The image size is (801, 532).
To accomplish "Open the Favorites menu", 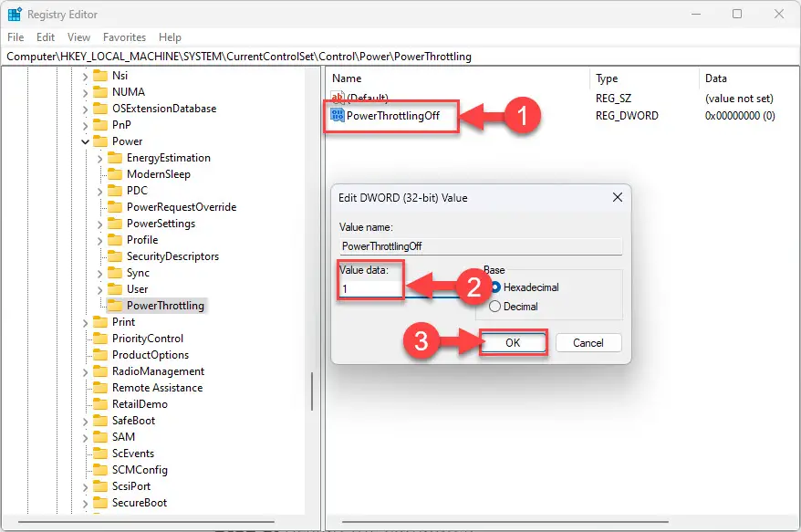I will [x=124, y=37].
